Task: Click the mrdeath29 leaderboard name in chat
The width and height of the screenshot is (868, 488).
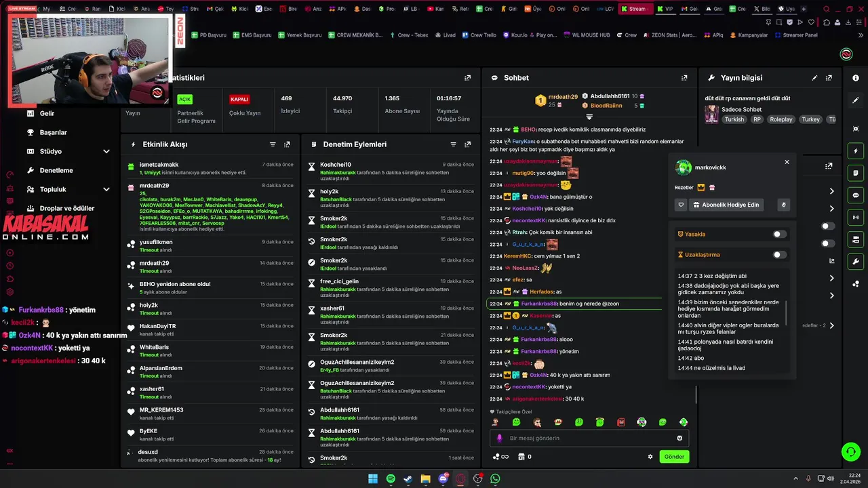Action: pyautogui.click(x=563, y=97)
